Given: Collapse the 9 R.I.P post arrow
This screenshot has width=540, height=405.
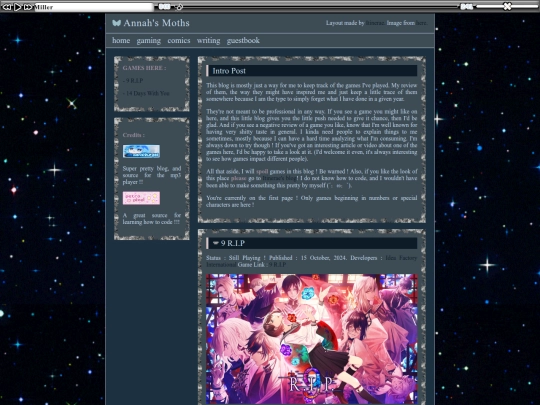Looking at the screenshot, I should (216, 243).
